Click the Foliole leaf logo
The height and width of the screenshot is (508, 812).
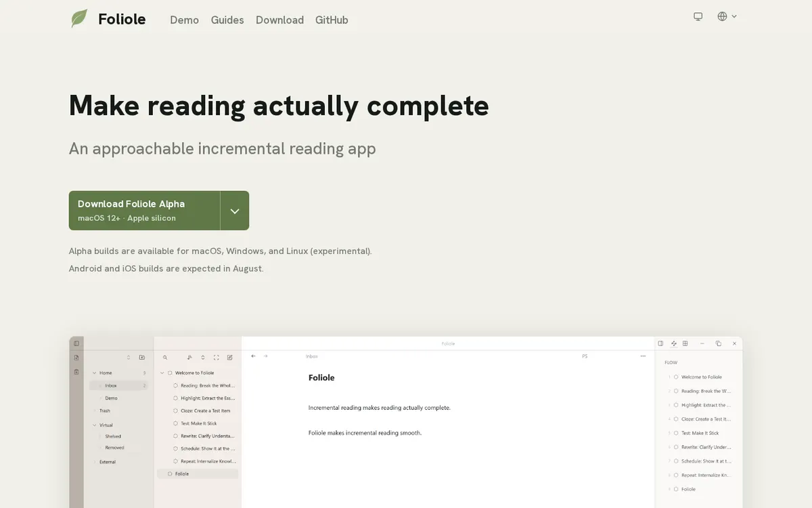(79, 19)
